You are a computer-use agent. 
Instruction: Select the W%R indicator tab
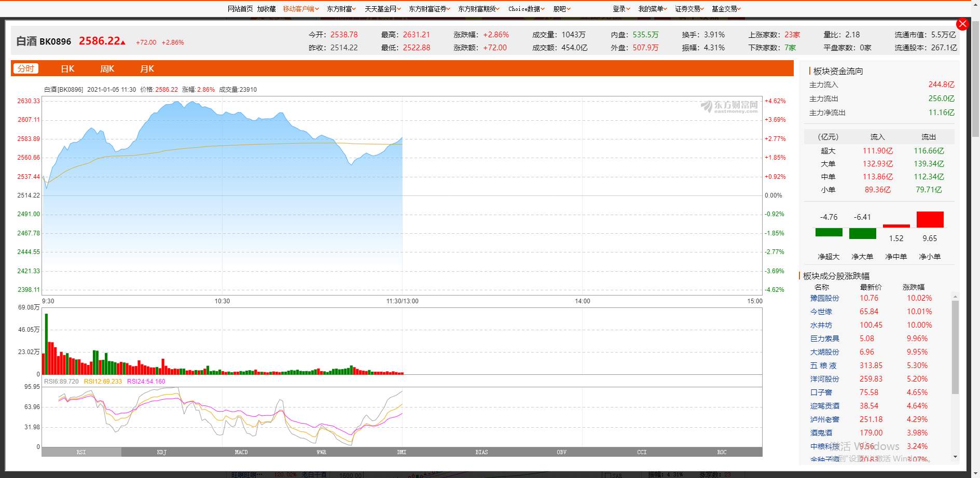point(322,452)
